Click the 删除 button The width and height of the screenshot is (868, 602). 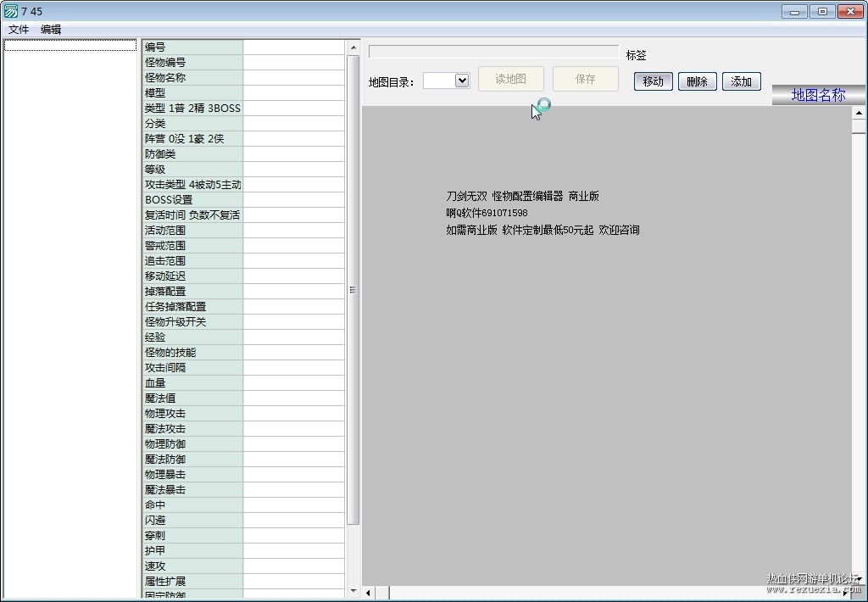point(697,81)
